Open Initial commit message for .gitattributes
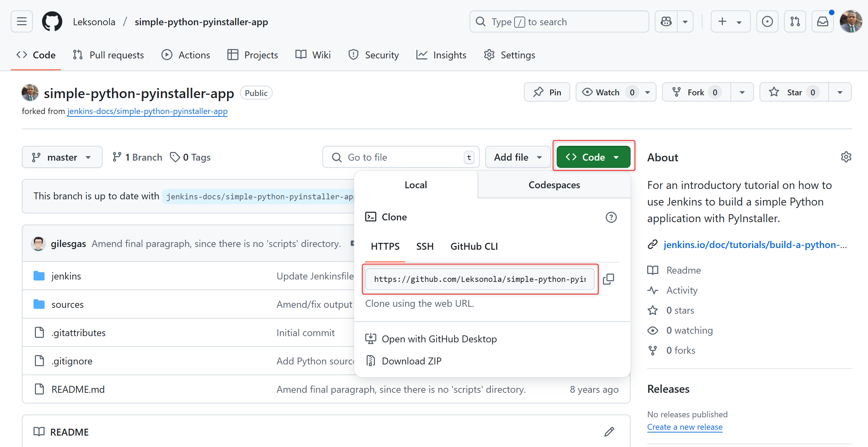 click(x=305, y=333)
